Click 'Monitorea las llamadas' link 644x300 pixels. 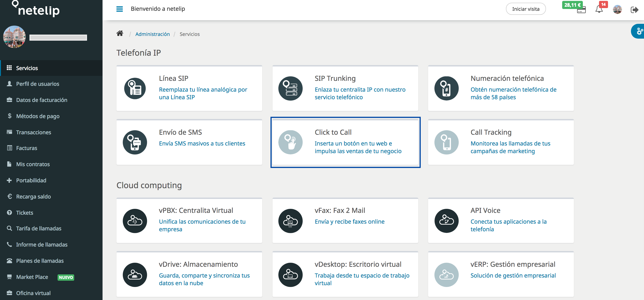pos(510,147)
